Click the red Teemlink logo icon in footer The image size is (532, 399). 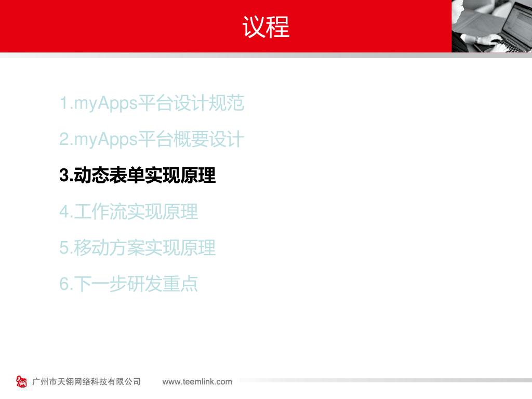point(21,381)
